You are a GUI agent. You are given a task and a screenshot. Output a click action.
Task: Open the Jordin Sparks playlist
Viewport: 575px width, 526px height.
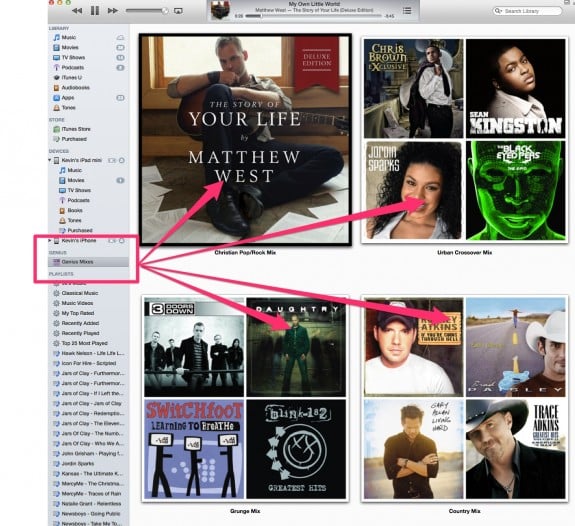point(77,464)
